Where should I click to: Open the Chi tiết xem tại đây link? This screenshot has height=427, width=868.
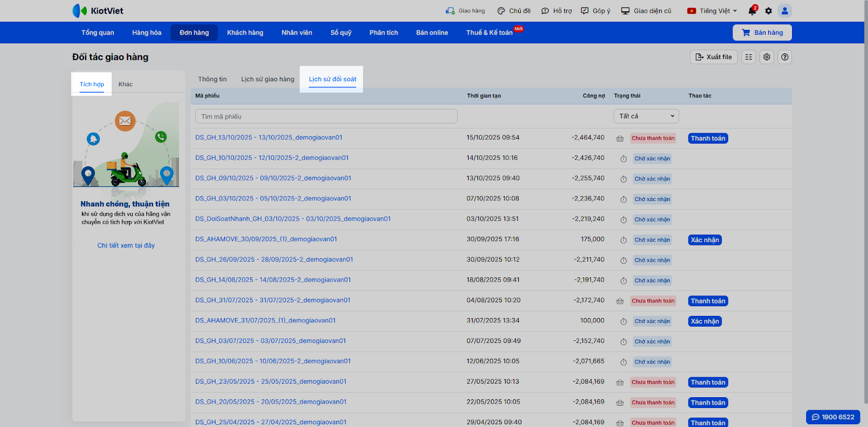click(126, 245)
